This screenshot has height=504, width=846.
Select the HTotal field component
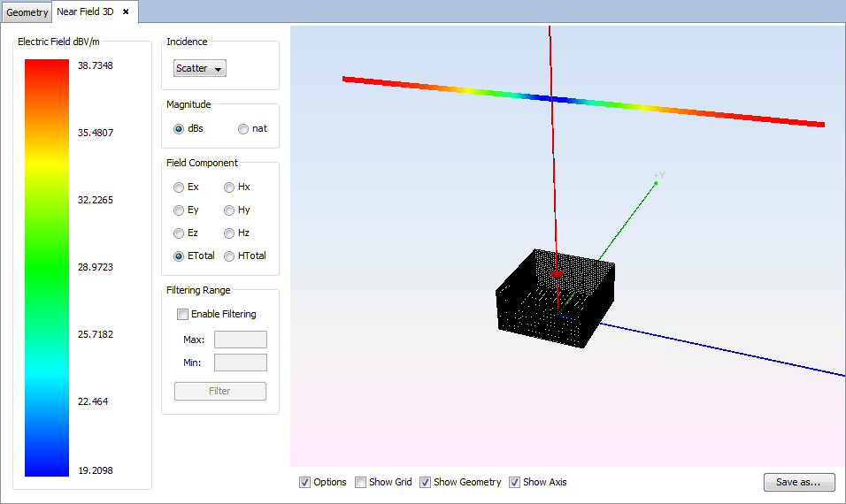pos(230,256)
